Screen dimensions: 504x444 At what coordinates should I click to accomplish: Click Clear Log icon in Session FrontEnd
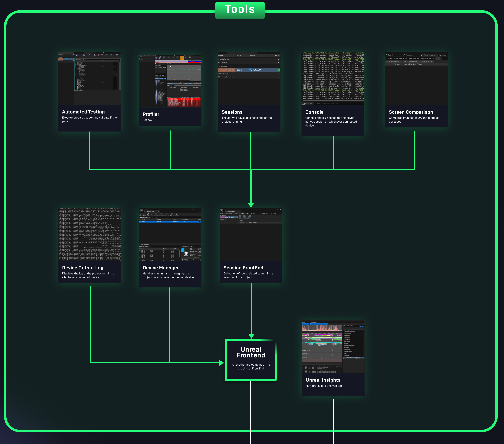click(244, 217)
